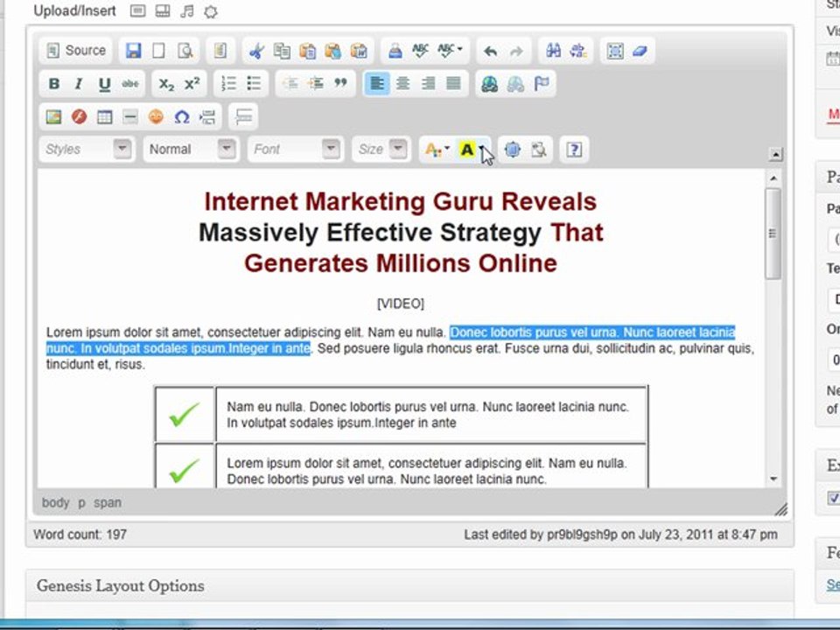Insert a bulleted list
840x630 pixels.
pos(254,84)
